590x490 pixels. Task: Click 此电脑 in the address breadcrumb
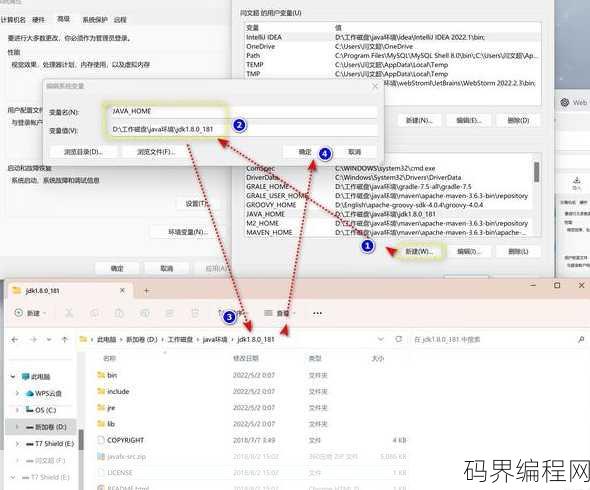tap(106, 339)
